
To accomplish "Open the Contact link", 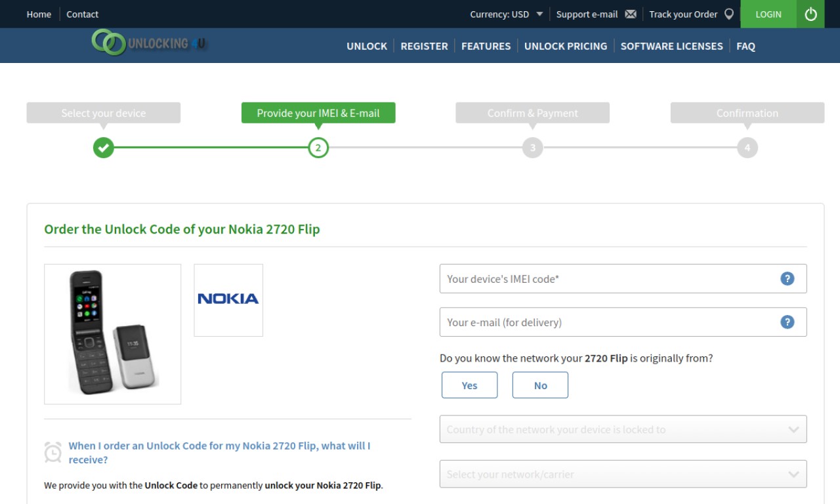I will click(x=82, y=14).
